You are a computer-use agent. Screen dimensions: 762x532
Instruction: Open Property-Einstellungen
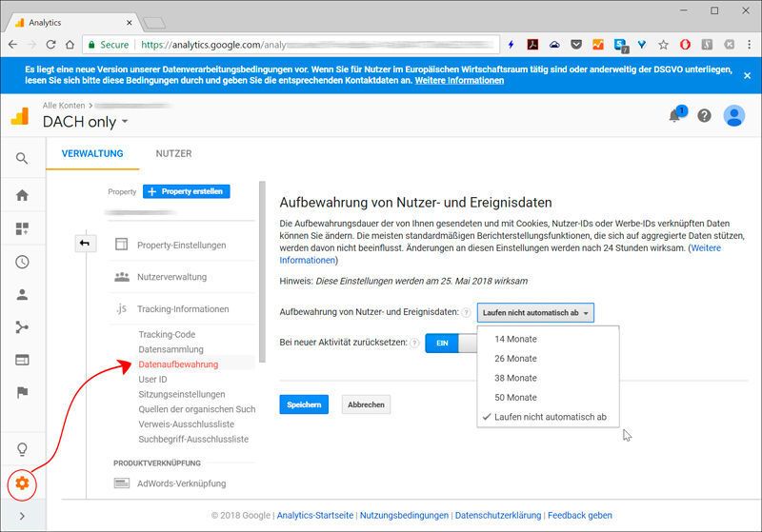[181, 246]
